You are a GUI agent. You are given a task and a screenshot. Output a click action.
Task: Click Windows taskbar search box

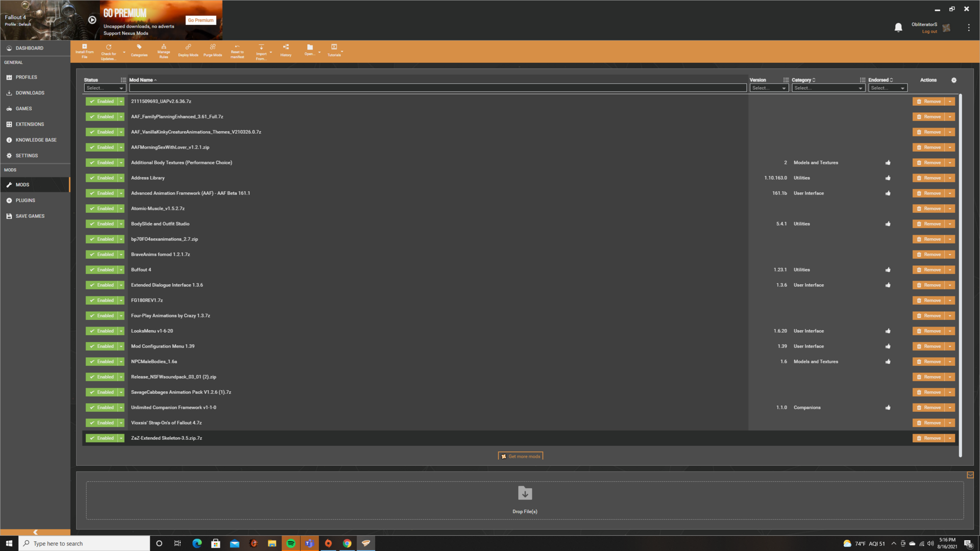click(85, 543)
